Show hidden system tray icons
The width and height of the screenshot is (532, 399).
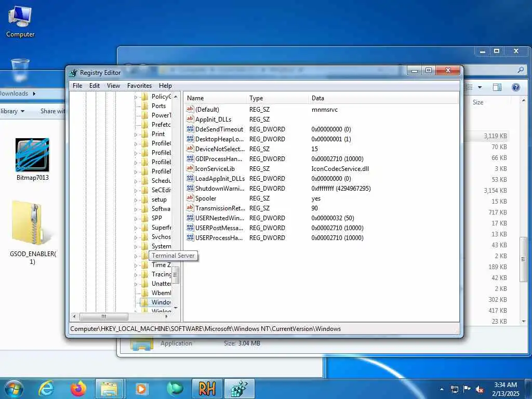point(442,389)
